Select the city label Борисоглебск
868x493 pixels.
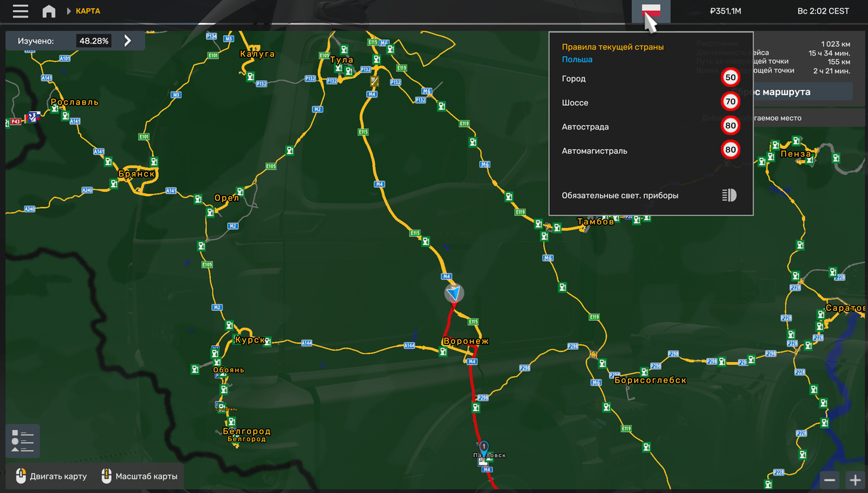pos(650,380)
